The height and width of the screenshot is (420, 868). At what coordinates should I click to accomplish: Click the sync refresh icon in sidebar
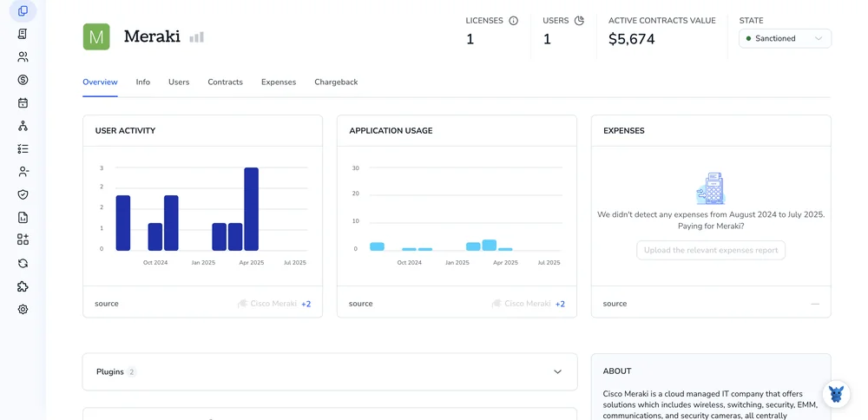click(23, 264)
